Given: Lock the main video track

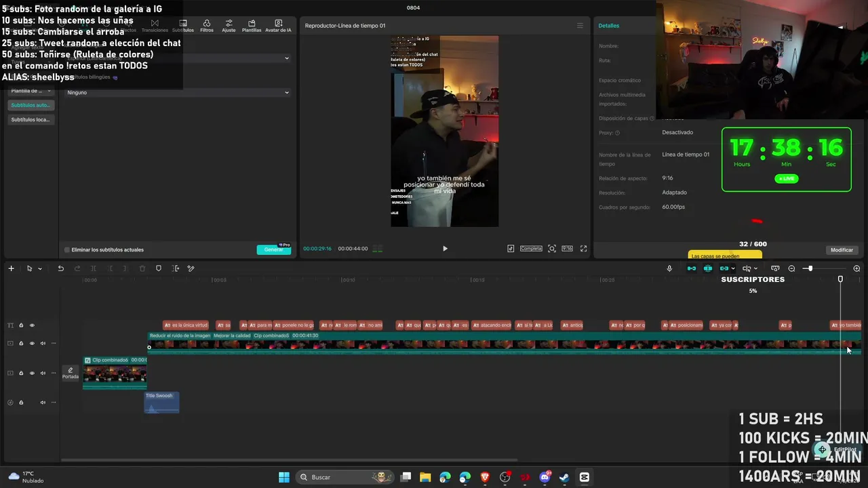Looking at the screenshot, I should click(21, 344).
